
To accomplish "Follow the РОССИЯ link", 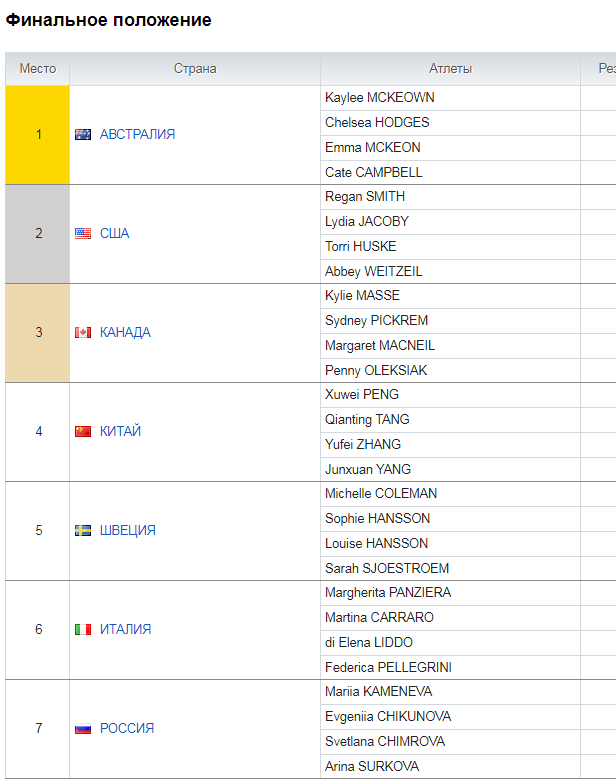I will point(127,728).
